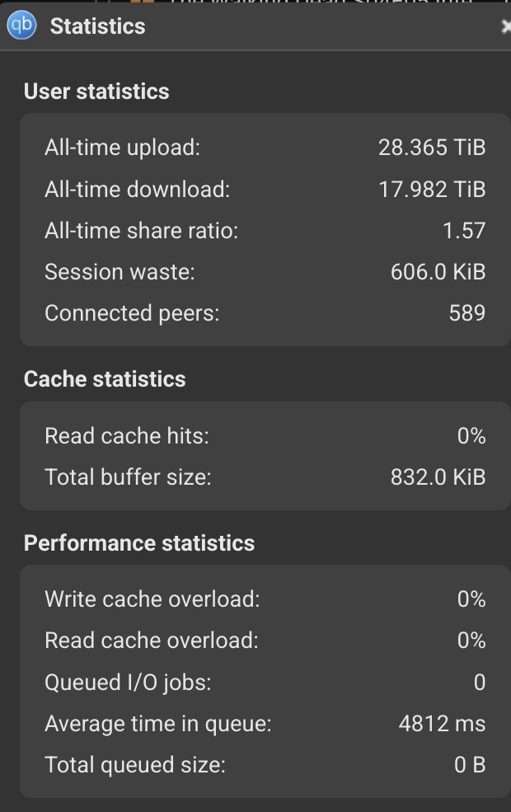Click the Read cache hits label

point(127,436)
